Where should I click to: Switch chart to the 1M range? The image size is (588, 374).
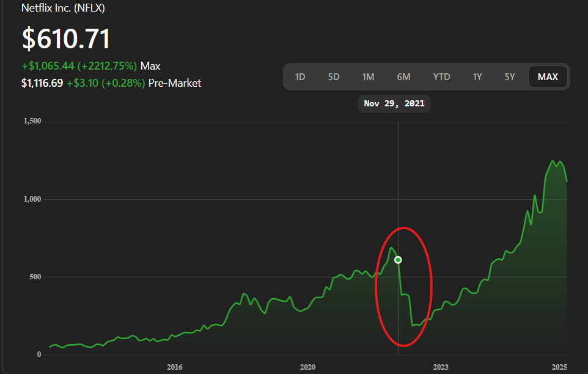[368, 77]
